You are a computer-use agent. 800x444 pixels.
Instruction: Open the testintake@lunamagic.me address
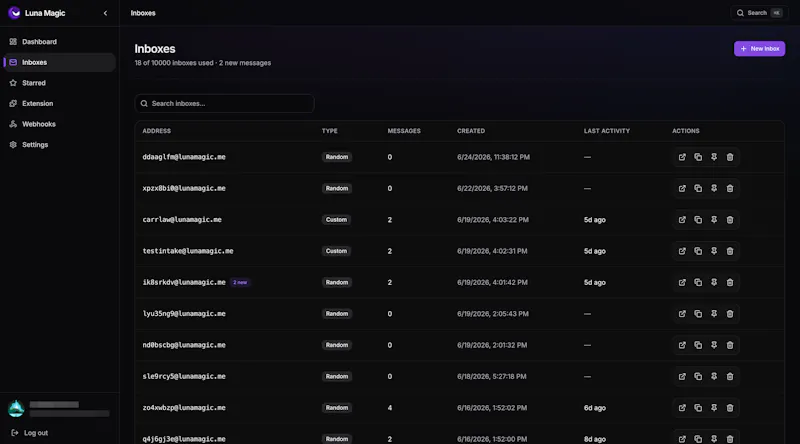point(188,251)
